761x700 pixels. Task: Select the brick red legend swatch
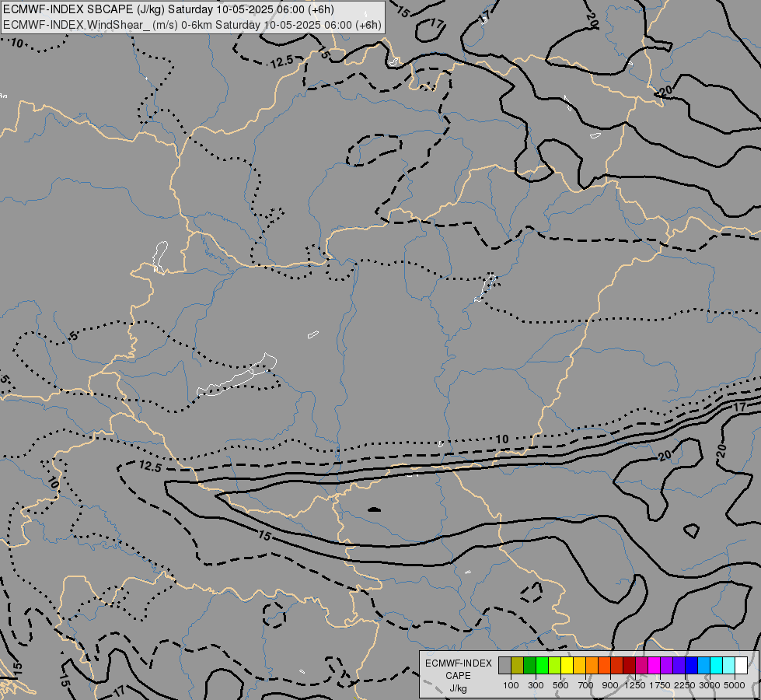click(617, 666)
